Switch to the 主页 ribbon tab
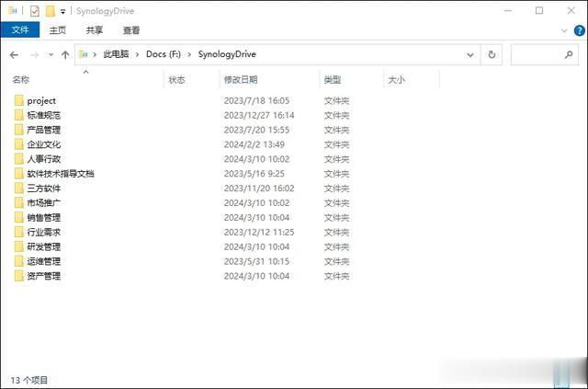 (57, 30)
